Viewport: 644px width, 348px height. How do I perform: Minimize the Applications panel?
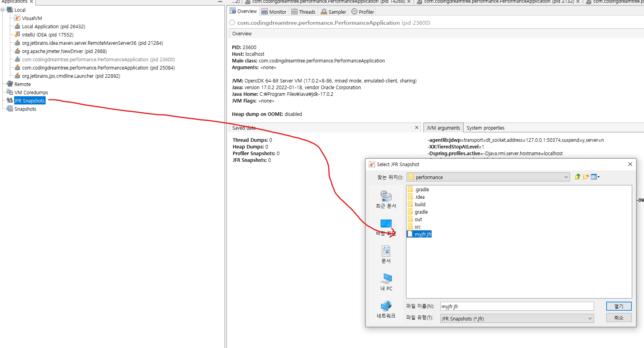[220, 2]
